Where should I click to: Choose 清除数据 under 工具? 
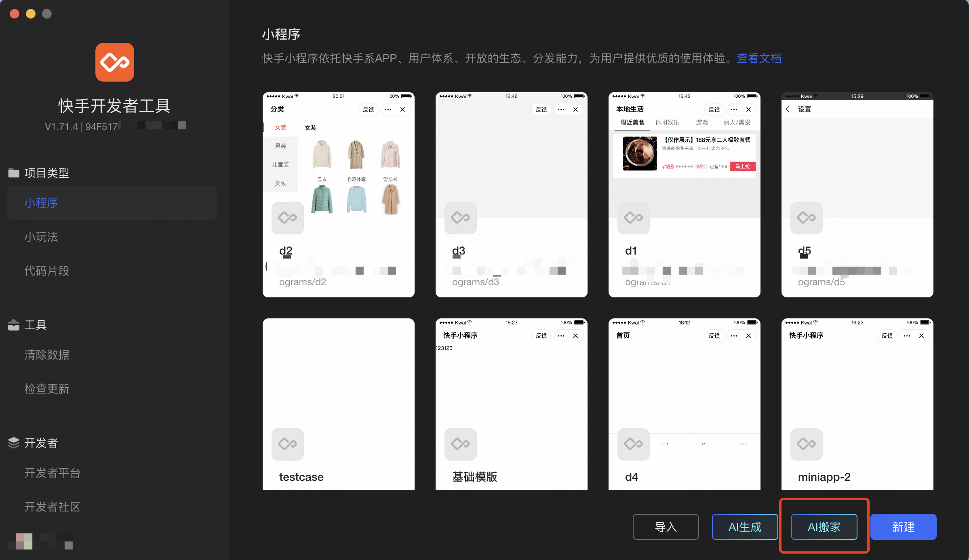click(x=47, y=355)
